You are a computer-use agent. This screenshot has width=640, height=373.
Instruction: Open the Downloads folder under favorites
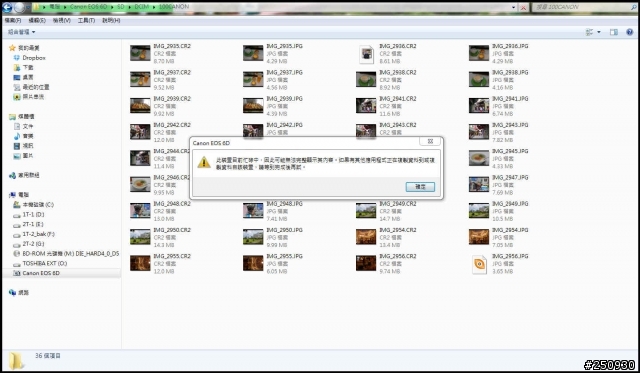point(28,67)
